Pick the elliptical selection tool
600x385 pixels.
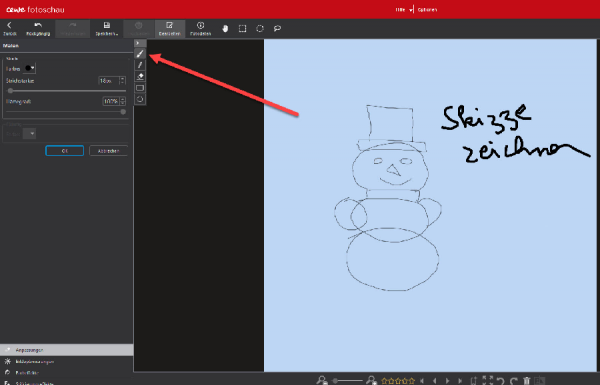[260, 29]
